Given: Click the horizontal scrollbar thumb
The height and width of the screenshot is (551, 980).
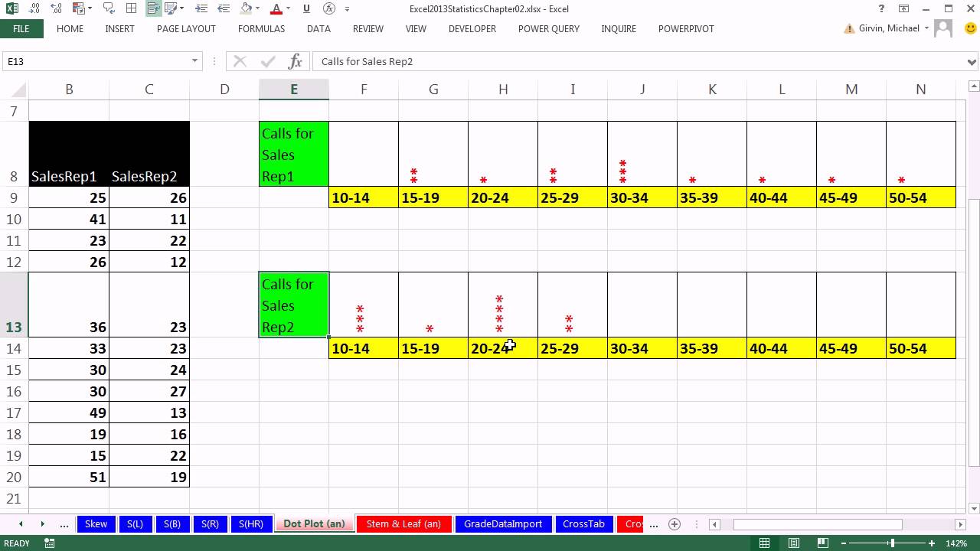Looking at the screenshot, I should [x=818, y=524].
